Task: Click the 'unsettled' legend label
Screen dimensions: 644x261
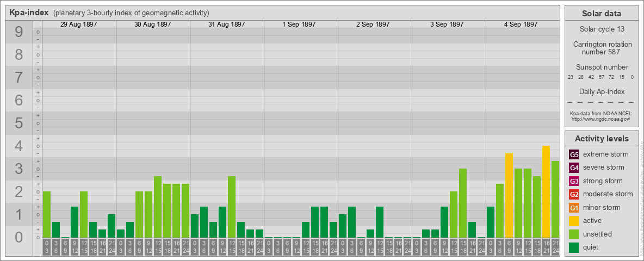Action: 598,234
